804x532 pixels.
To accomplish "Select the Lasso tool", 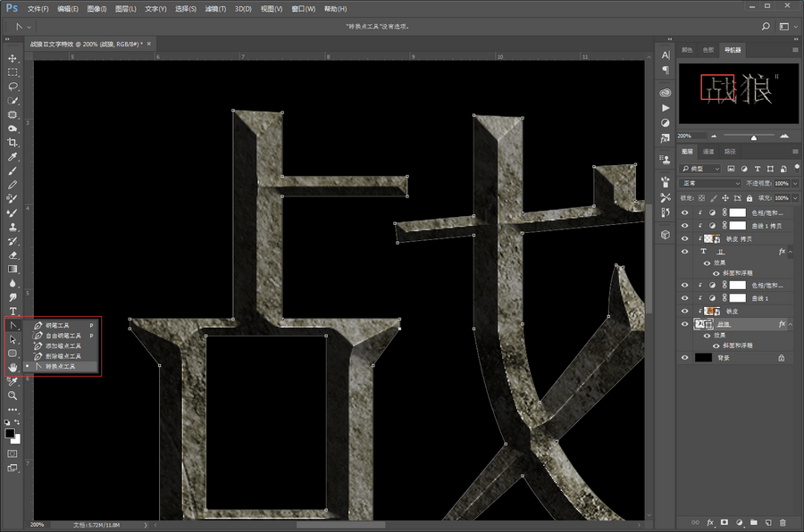I will [x=13, y=87].
